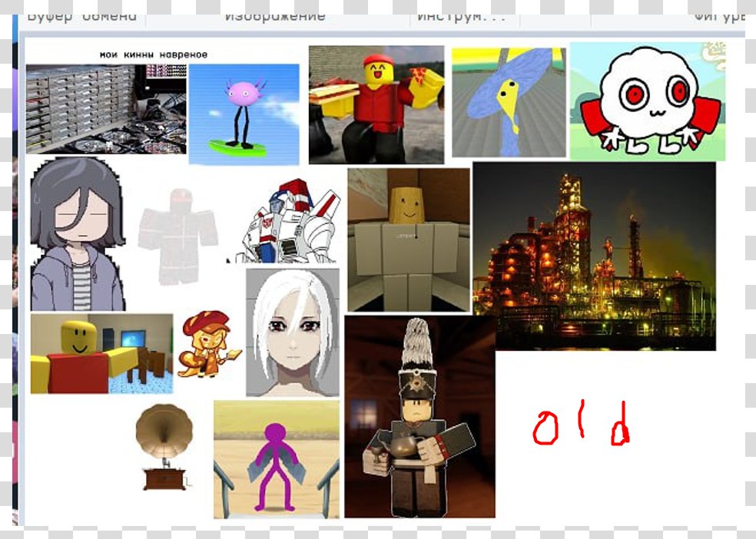Click the purple stick figure image
This screenshot has height=539, width=756.
[277, 459]
